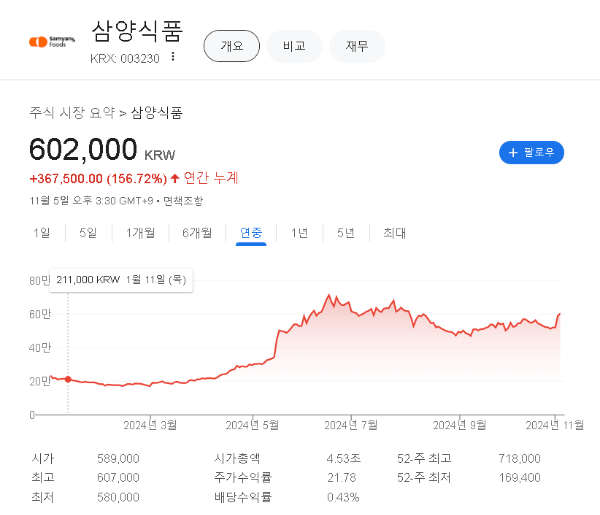Select the 6개월 time range
The image size is (600, 515).
(197, 233)
